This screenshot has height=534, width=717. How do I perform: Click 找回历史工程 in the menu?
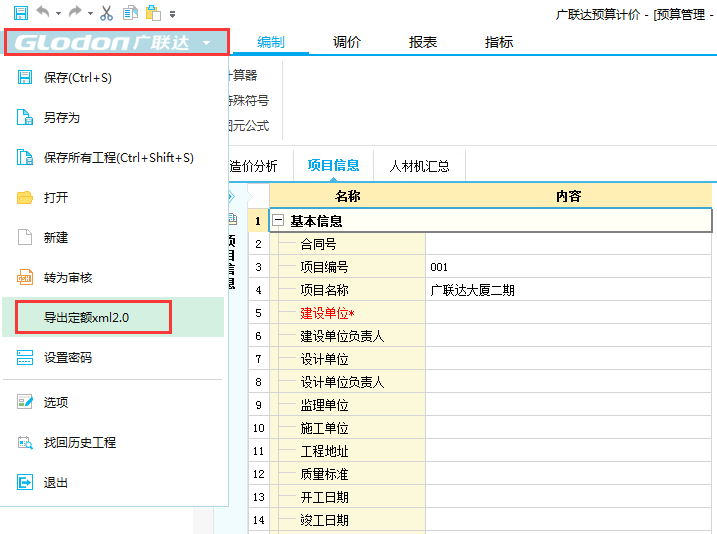pyautogui.click(x=79, y=442)
